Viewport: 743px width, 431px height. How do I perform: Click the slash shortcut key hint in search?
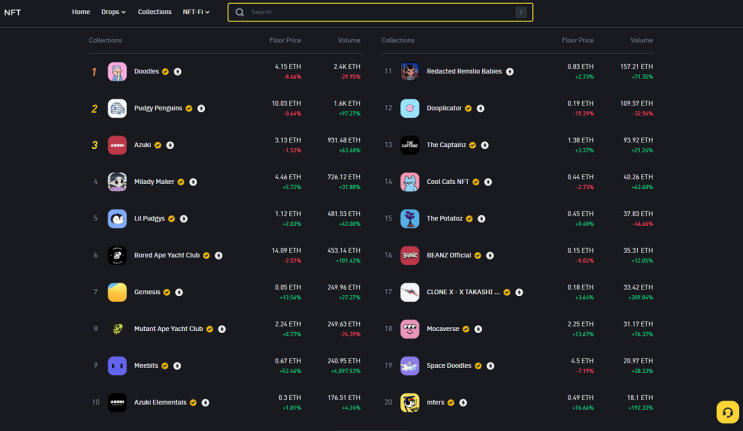pyautogui.click(x=521, y=12)
